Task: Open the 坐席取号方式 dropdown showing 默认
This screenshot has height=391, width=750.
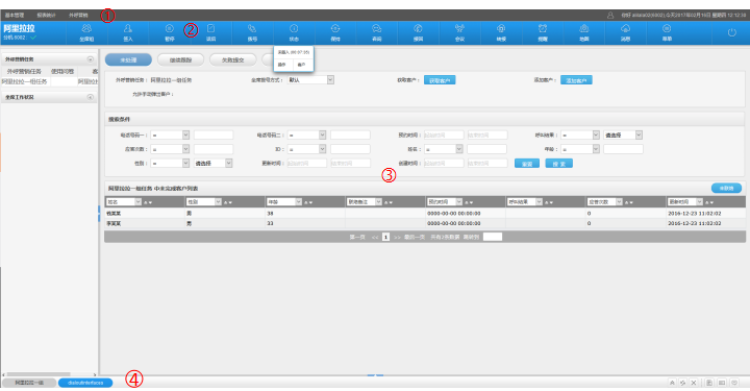Action: tap(310, 80)
